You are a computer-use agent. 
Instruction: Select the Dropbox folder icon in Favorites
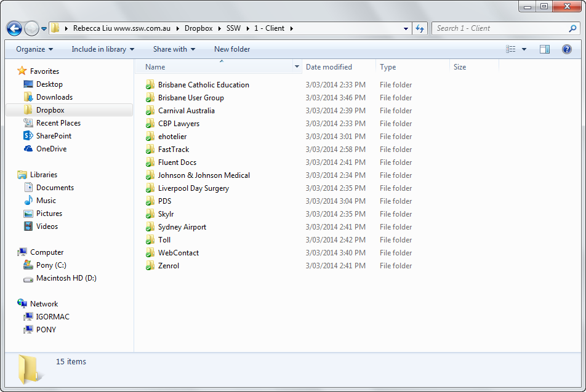[28, 110]
